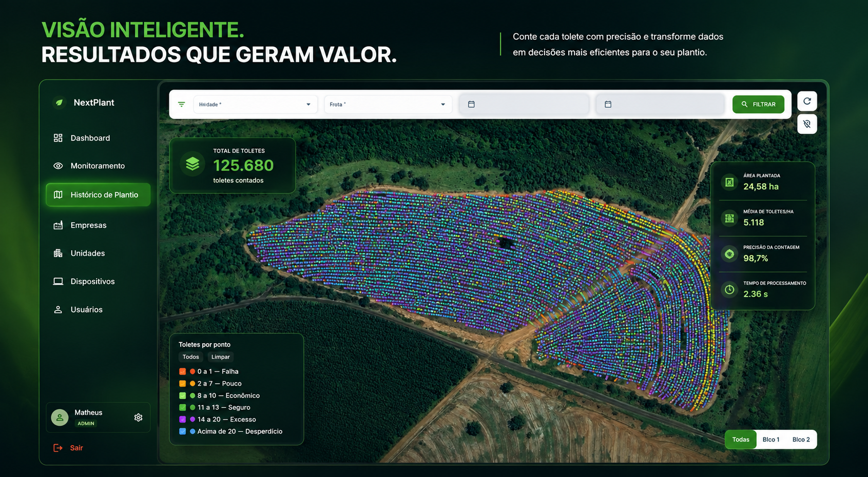The width and height of the screenshot is (868, 477).
Task: Click the Dashboard grid icon
Action: (58, 138)
